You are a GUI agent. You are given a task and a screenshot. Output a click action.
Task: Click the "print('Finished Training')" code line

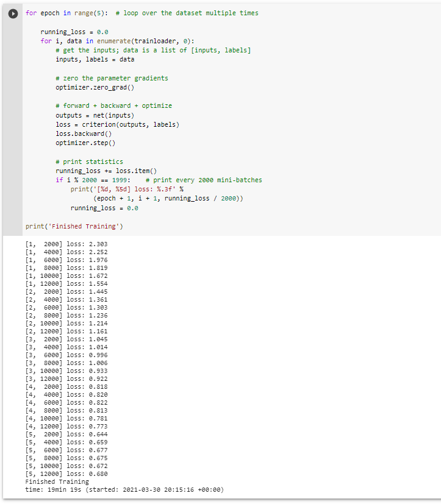click(x=74, y=226)
